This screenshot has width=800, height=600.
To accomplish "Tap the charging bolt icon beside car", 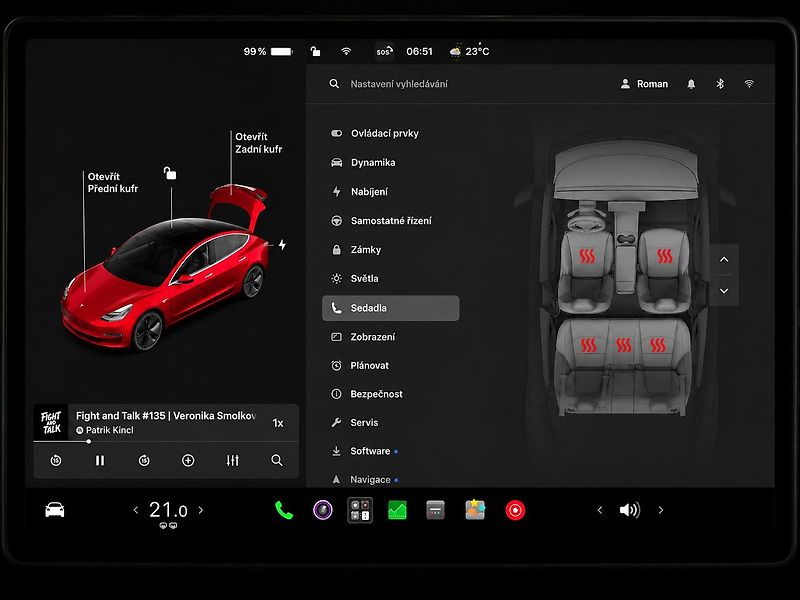I will (282, 244).
